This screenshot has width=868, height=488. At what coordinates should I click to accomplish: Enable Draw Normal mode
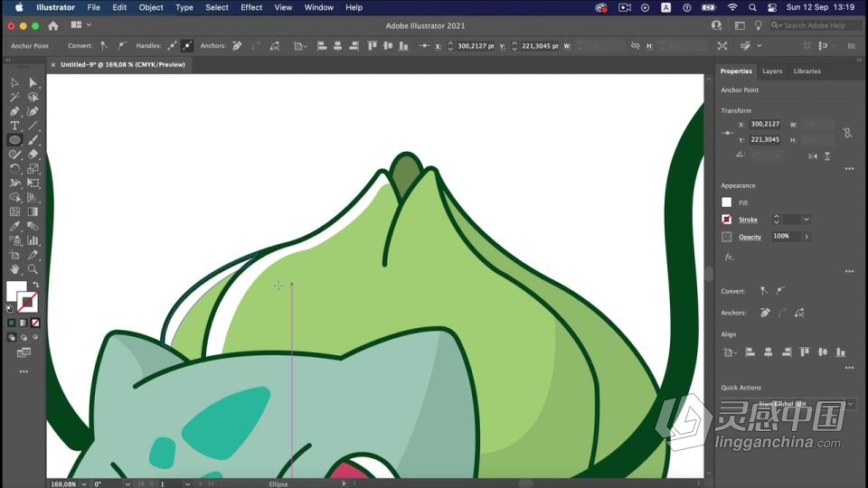tap(12, 337)
